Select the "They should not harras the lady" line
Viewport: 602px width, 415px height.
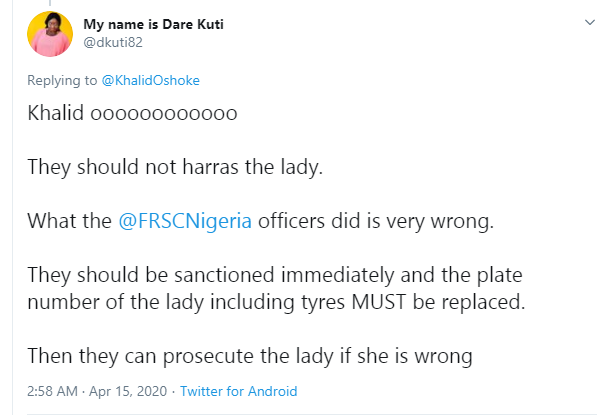[175, 167]
